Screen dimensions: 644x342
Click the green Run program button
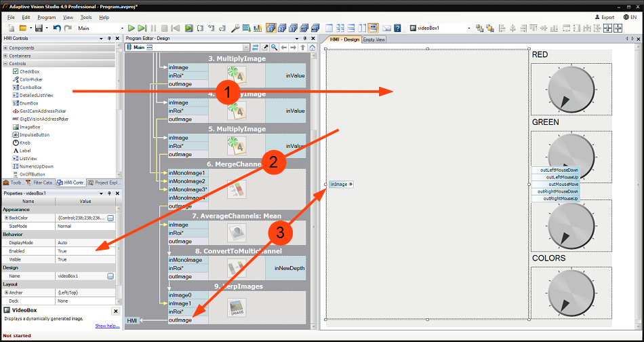click(x=131, y=28)
